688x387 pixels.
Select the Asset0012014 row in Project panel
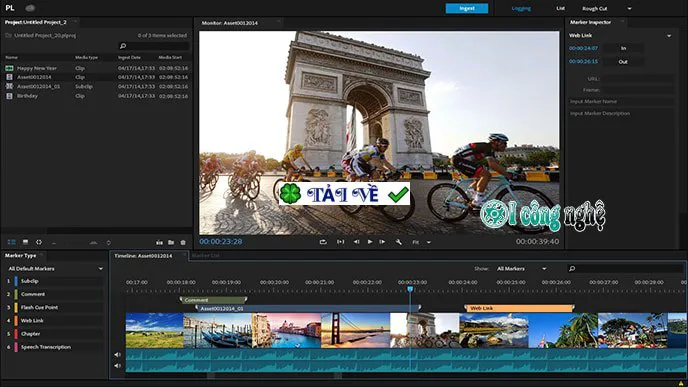click(x=97, y=77)
